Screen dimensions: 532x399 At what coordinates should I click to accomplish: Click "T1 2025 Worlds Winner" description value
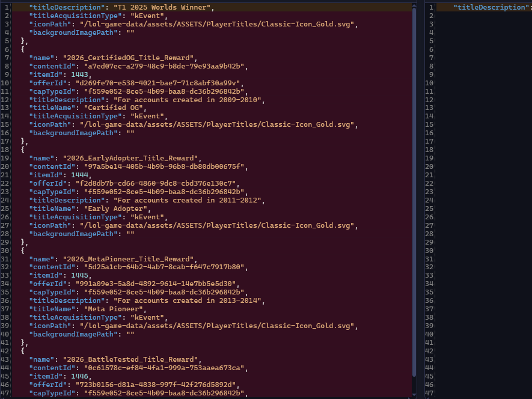point(162,7)
